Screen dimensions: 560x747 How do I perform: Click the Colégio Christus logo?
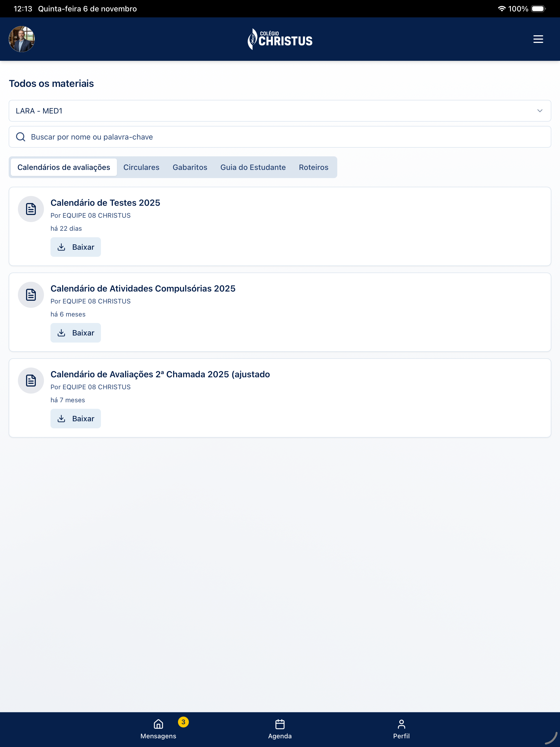coord(280,39)
